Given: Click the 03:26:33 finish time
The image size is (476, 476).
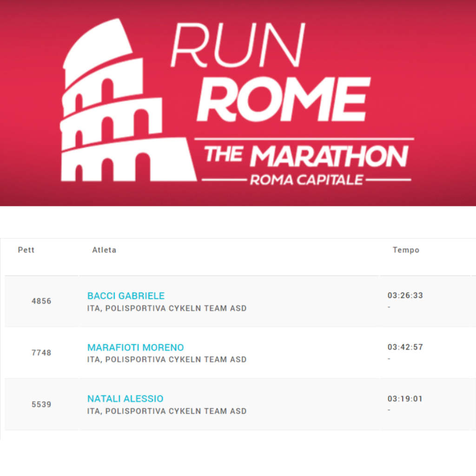Looking at the screenshot, I should coord(405,295).
